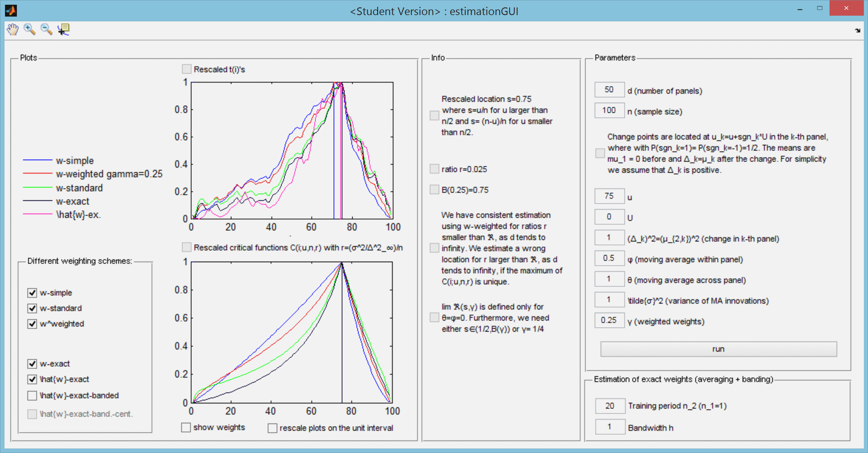Edit the (Δ_k)^2 change in panel field
Image resolution: width=868 pixels, height=453 pixels.
coord(609,237)
